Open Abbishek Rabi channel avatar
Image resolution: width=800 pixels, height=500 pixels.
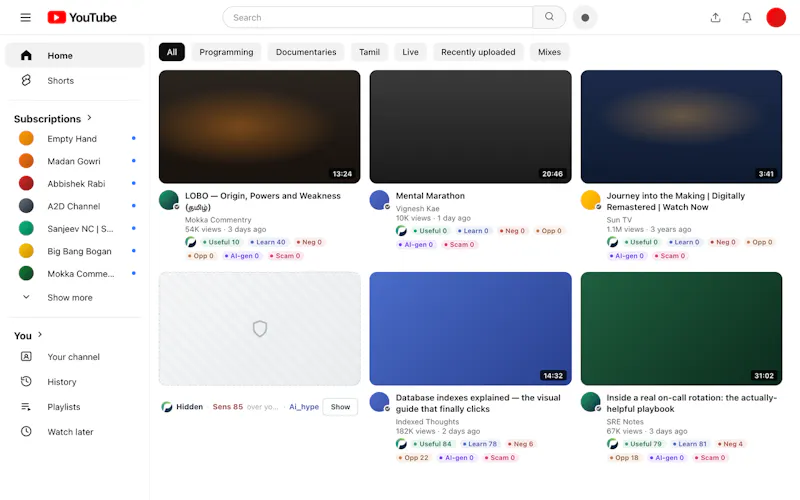pos(26,183)
